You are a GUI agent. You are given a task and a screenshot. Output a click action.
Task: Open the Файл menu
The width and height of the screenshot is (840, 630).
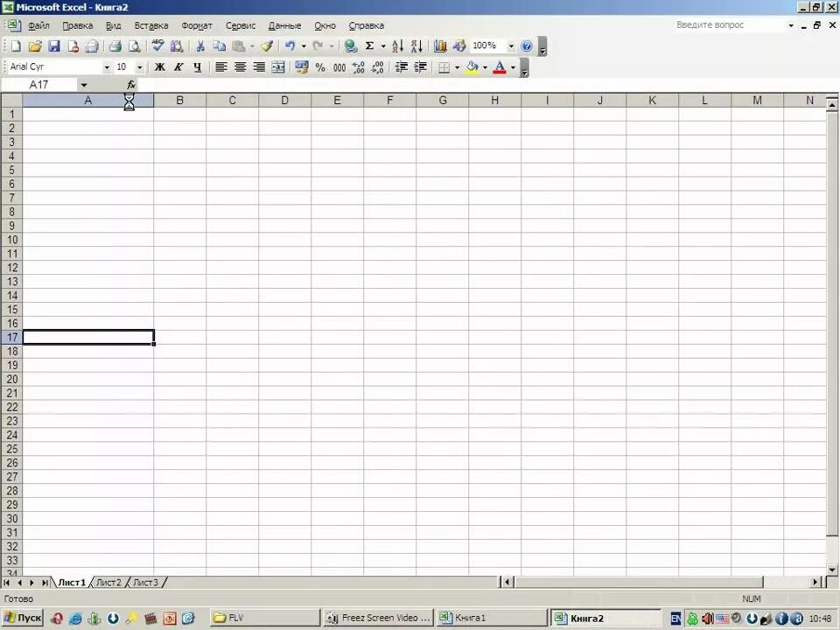pyautogui.click(x=38, y=25)
